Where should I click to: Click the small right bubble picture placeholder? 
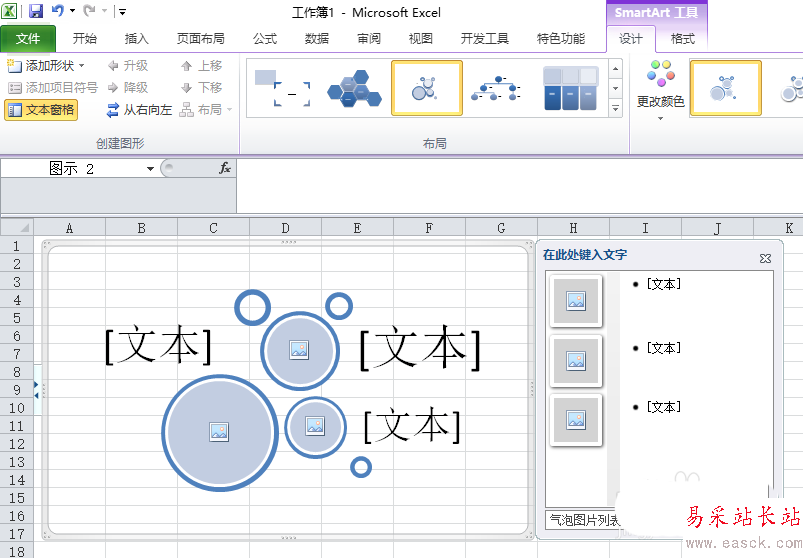tap(315, 426)
